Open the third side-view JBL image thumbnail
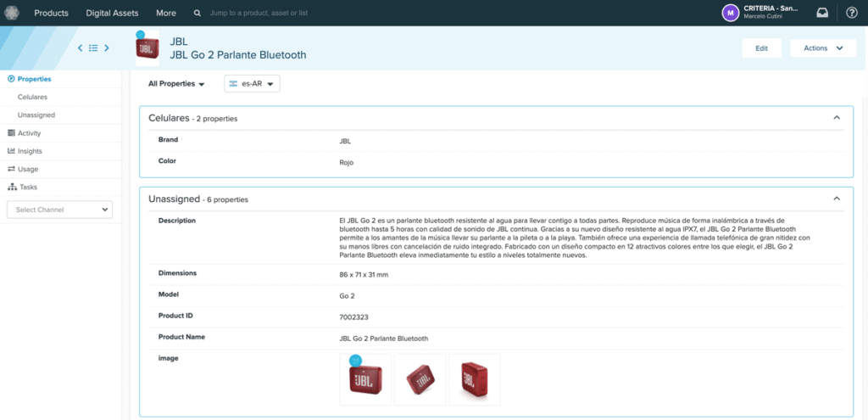Screen dimensions: 868x420 coord(475,379)
